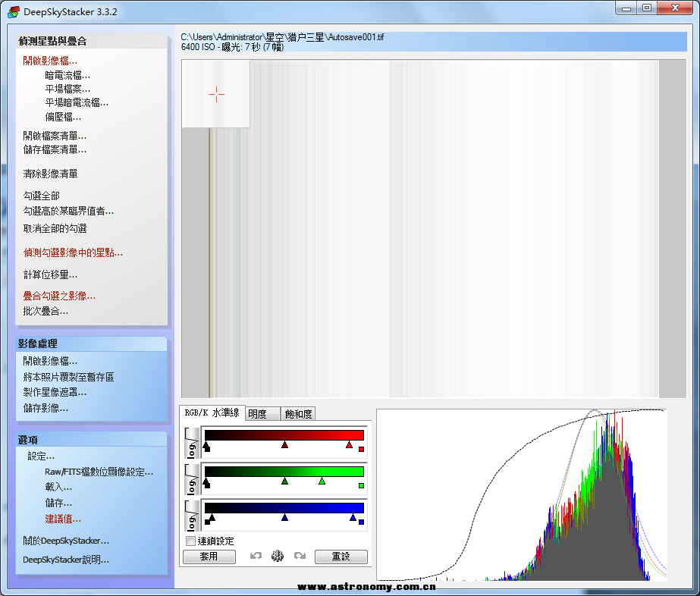
Task: Click the 選項 section header
Action: 92,440
